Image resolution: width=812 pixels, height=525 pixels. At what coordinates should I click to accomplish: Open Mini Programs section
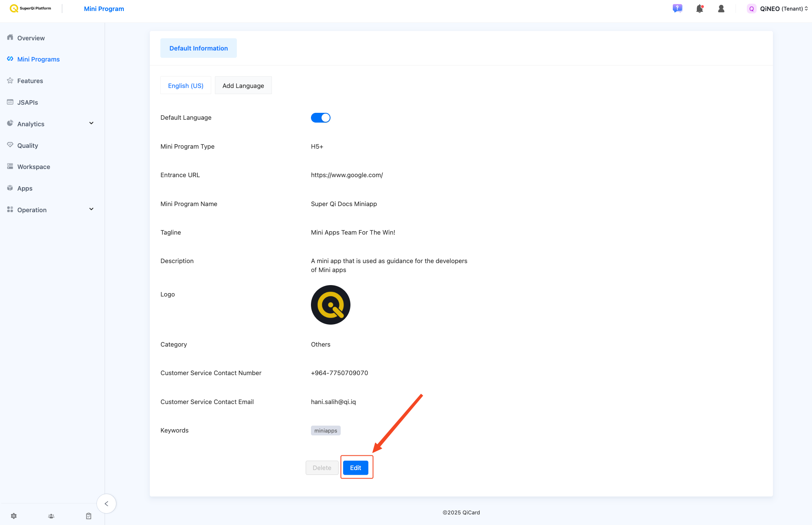pos(38,59)
